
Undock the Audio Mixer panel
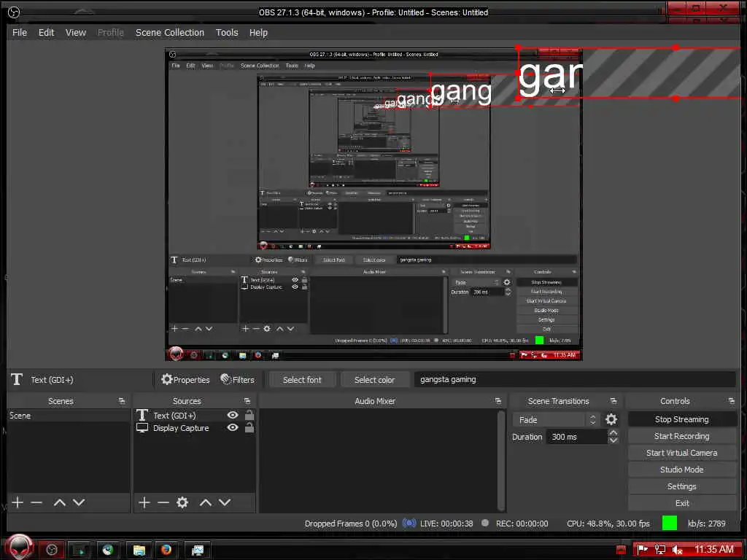click(498, 401)
